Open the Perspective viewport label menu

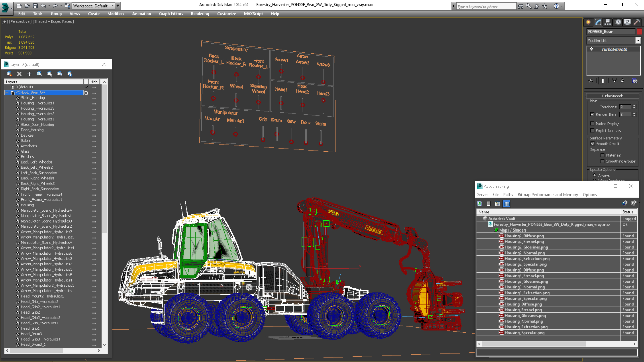[20, 21]
